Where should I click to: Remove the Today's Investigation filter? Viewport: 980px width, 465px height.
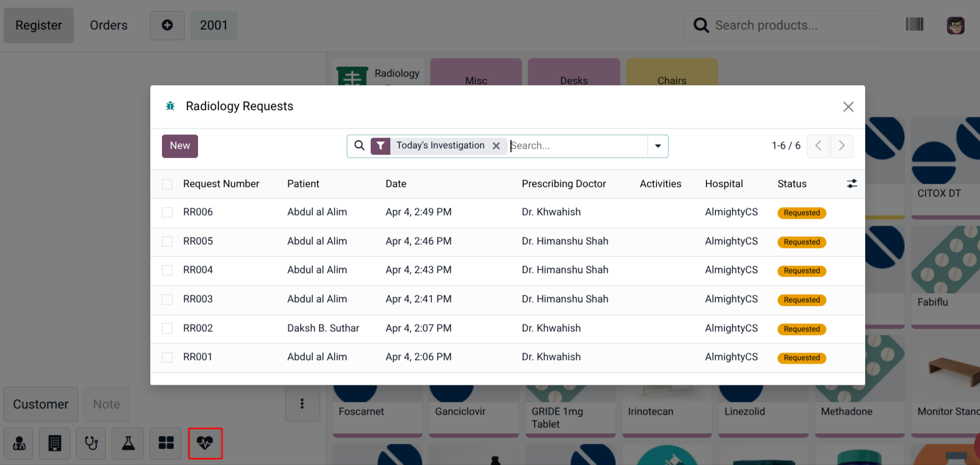point(496,146)
